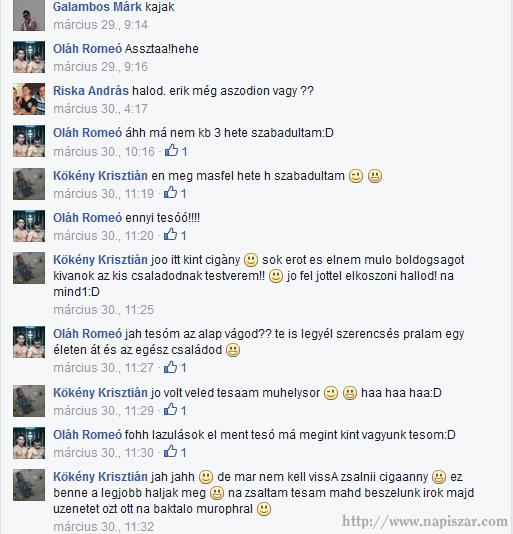This screenshot has width=513, height=534.
Task: Click like thumb on 11:29 muhelysor comment
Action: click(x=170, y=409)
